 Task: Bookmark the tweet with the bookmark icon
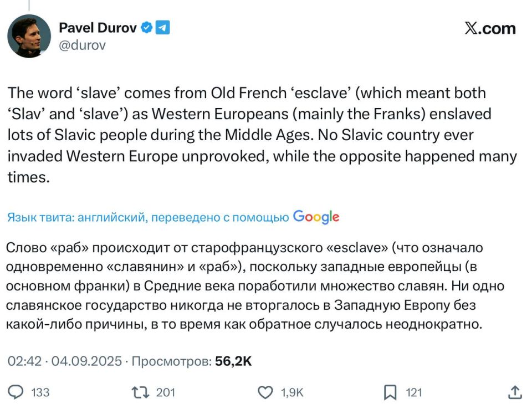point(391,392)
